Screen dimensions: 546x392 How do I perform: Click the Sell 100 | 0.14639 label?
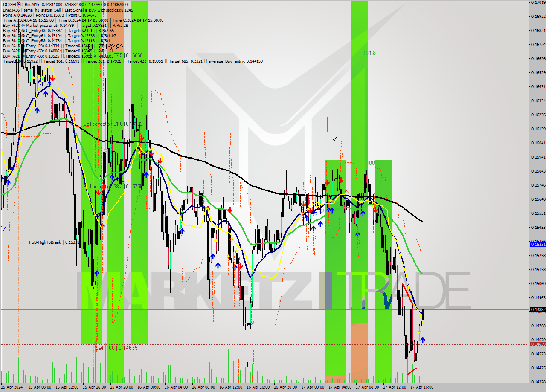click(x=116, y=348)
